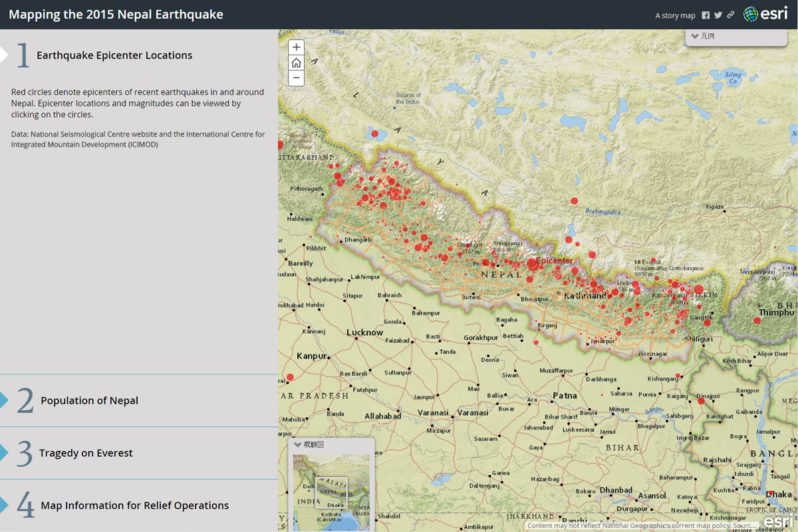Click the 'A story map' link
798x532 pixels.
point(675,15)
